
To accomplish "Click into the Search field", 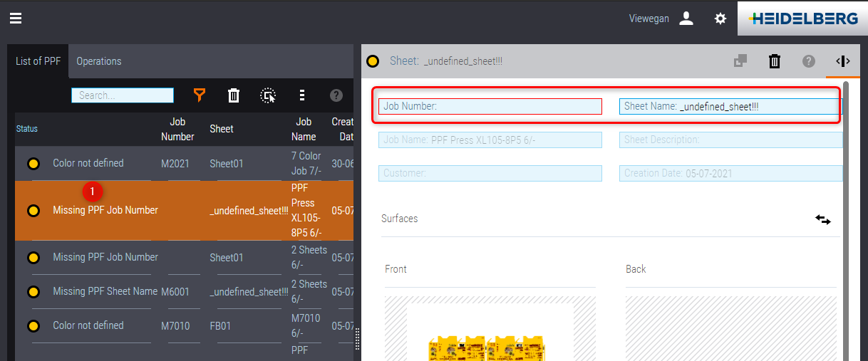I will 123,95.
